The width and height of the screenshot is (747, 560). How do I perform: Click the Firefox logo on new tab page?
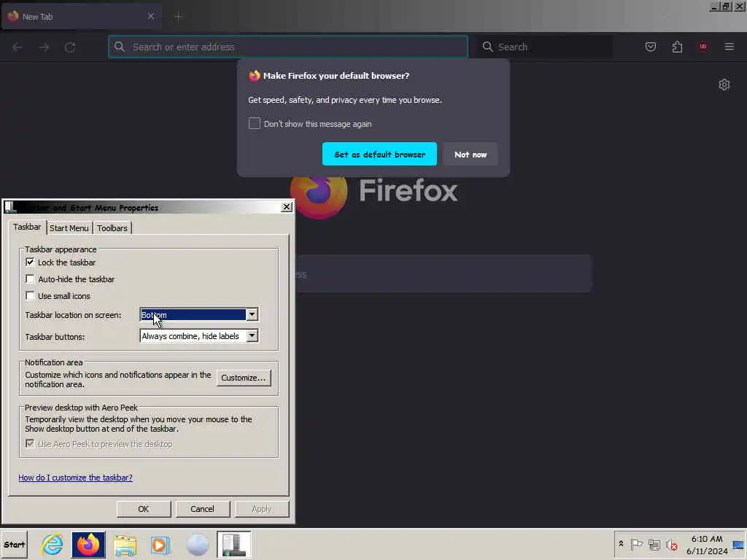coord(319,196)
